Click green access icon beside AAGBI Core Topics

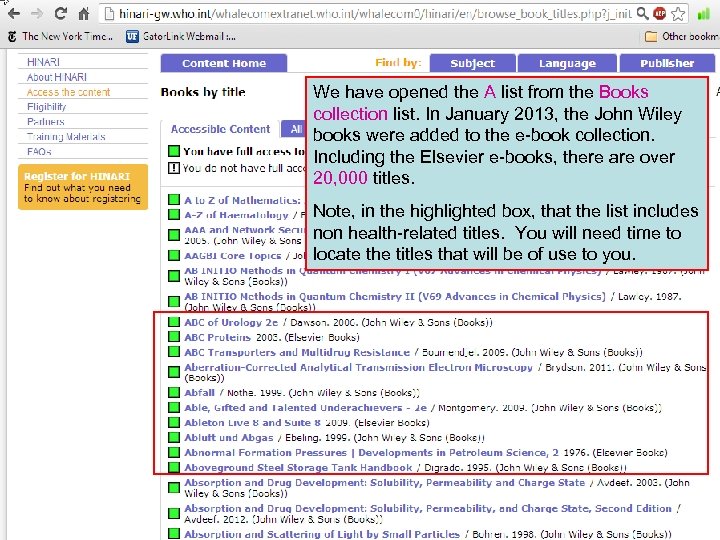pos(174,255)
